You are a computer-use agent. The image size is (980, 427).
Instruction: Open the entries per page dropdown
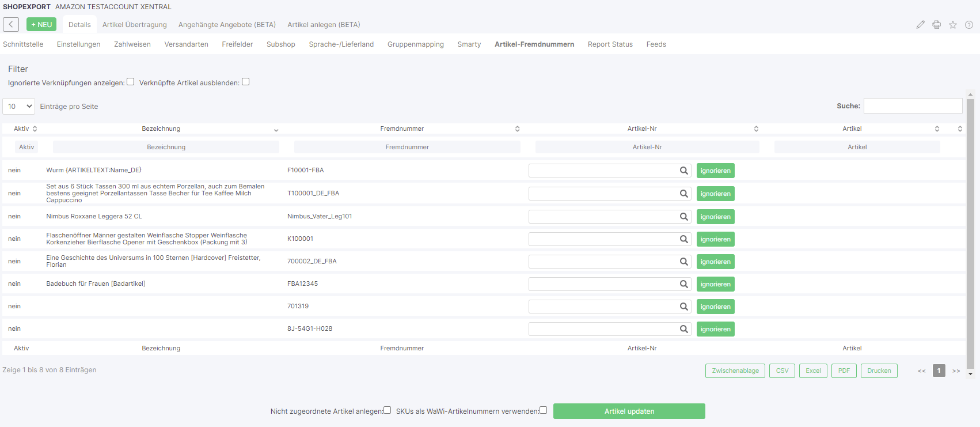pyautogui.click(x=19, y=107)
